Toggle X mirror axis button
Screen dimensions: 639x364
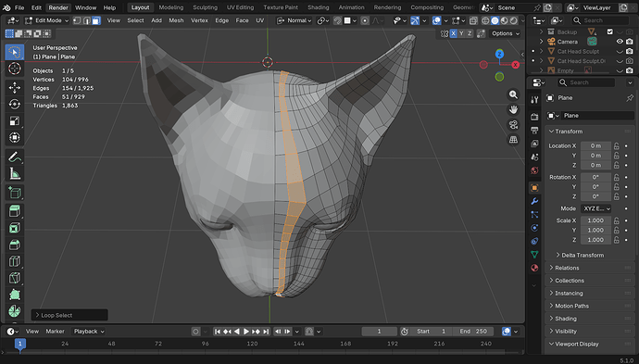click(x=453, y=33)
